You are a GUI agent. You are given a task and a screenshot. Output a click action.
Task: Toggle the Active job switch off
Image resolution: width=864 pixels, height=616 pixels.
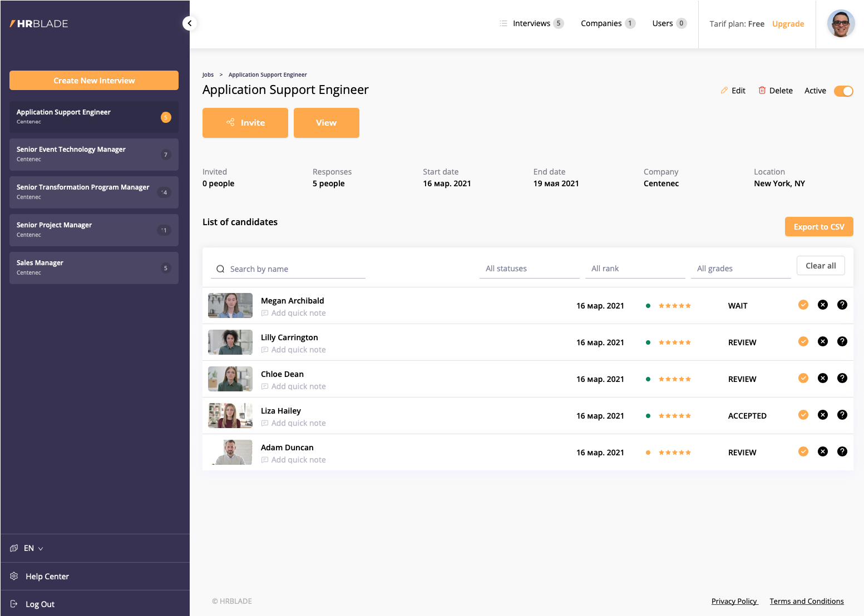843,91
